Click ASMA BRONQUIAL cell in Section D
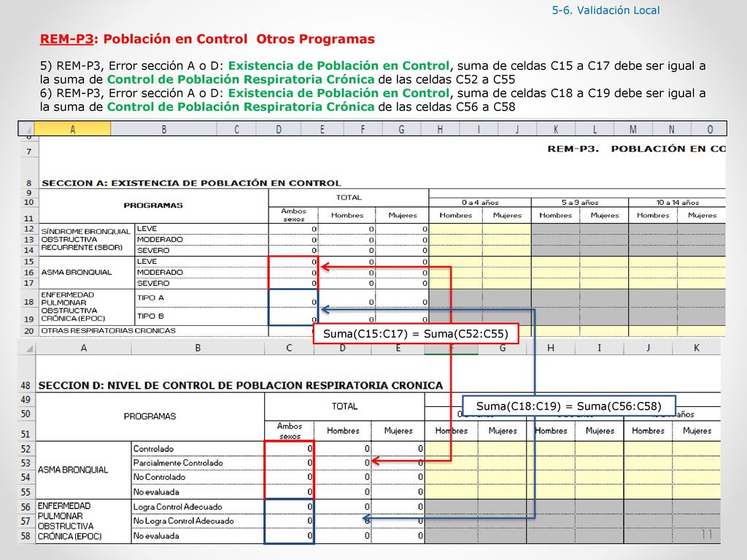747x560 pixels. [83, 470]
